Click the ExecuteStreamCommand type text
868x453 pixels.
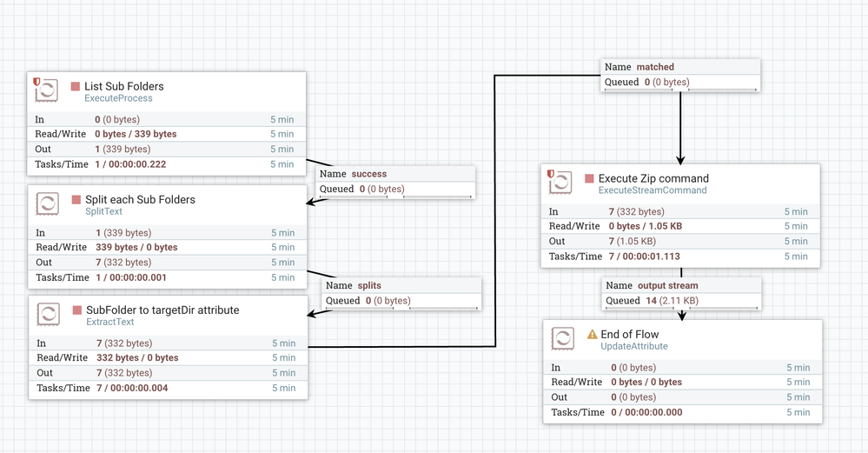click(x=653, y=190)
